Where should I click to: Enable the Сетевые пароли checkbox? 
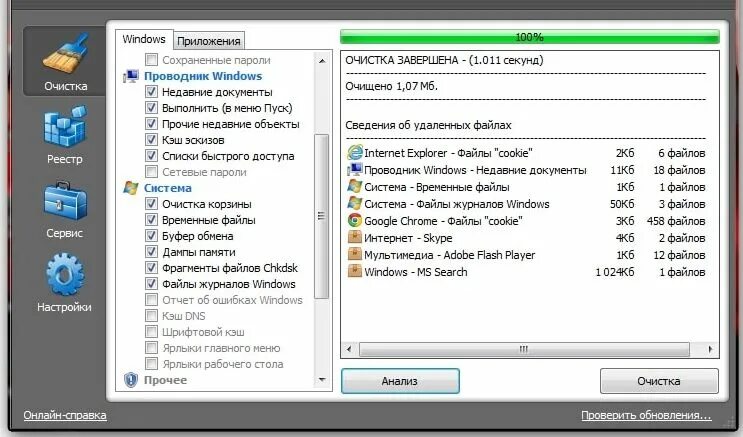[151, 172]
